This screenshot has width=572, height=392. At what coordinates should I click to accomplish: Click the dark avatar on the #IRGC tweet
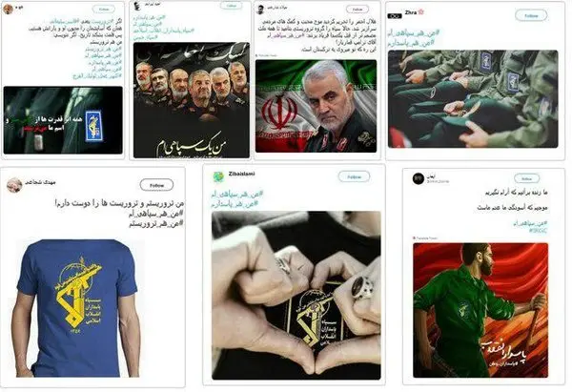(419, 179)
